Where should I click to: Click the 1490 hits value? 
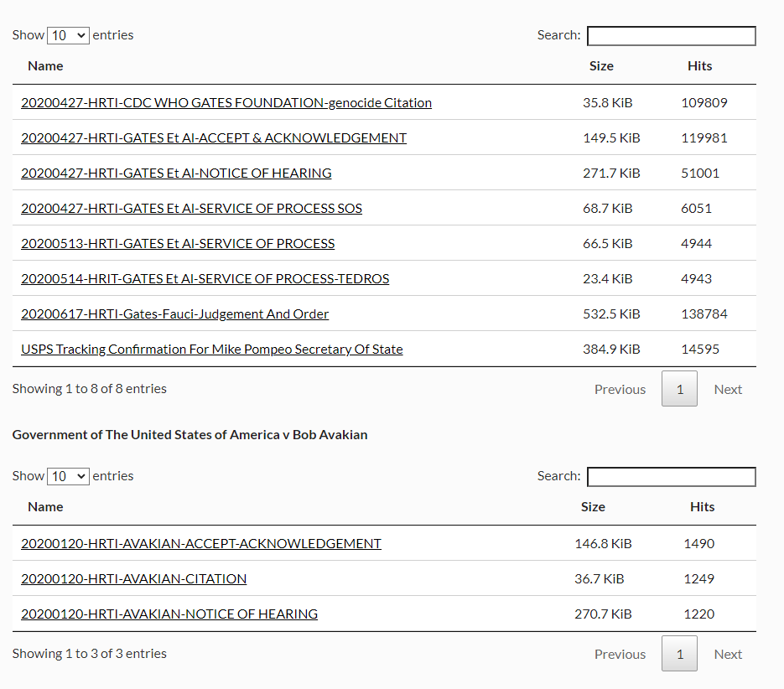(699, 544)
